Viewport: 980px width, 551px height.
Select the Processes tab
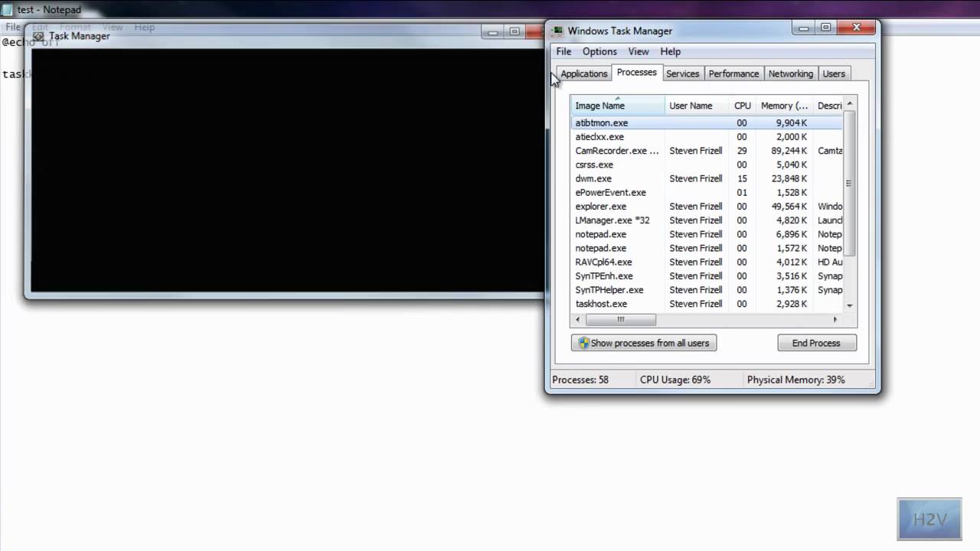637,72
